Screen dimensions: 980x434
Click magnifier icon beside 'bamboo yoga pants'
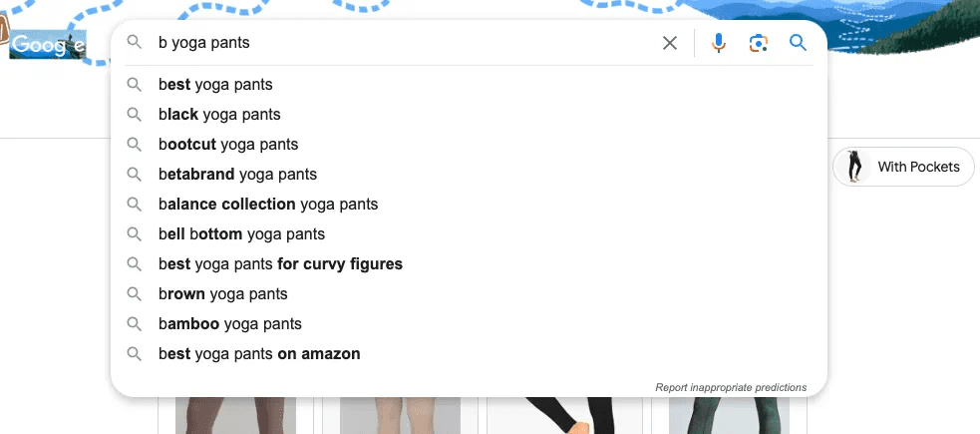pos(135,324)
